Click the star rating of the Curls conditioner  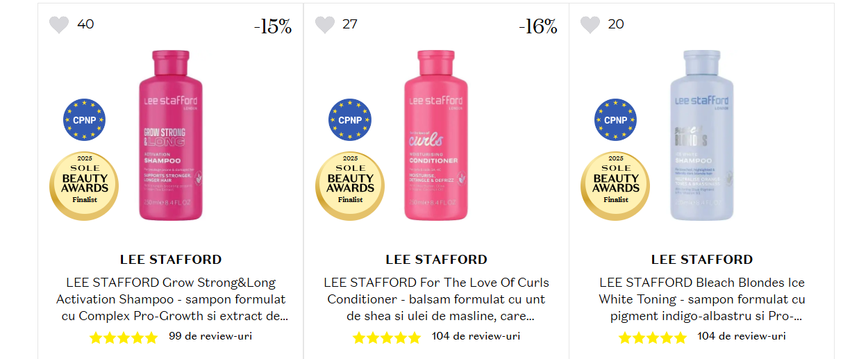coord(387,337)
